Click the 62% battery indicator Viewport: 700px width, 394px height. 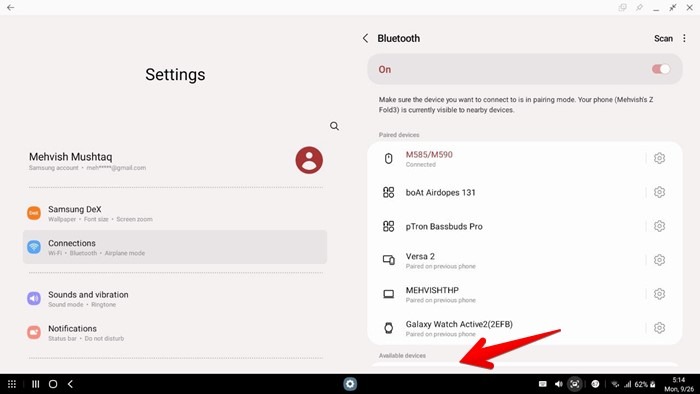click(x=645, y=384)
